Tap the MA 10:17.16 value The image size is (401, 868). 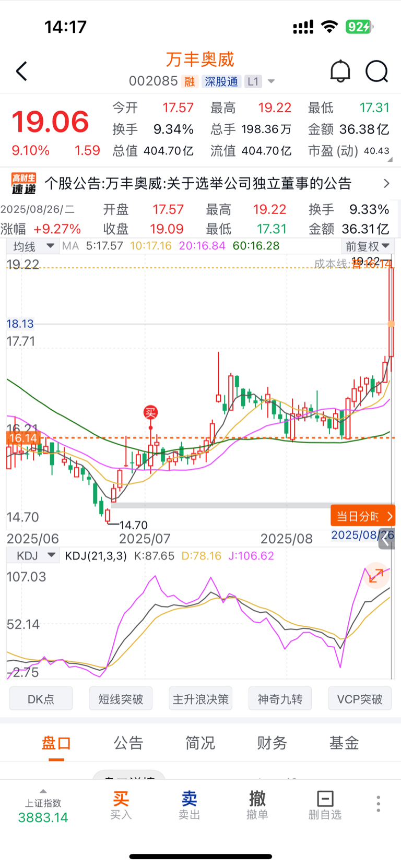click(x=151, y=246)
